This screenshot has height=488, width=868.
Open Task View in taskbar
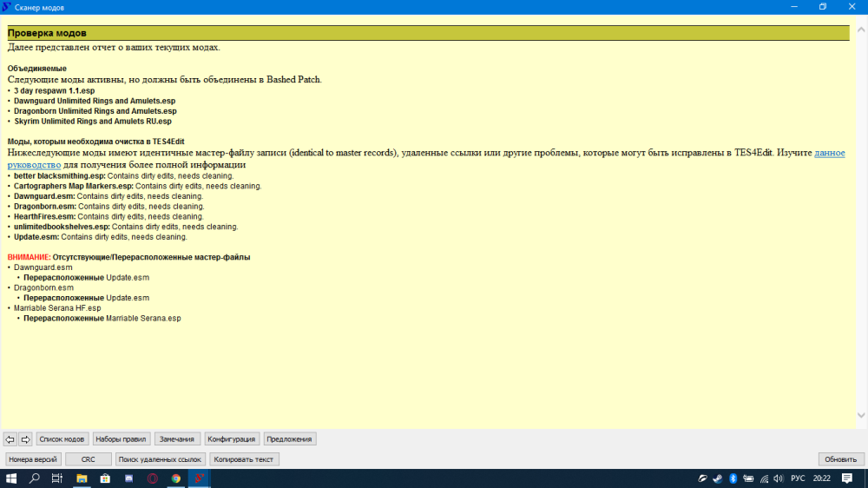(x=57, y=478)
